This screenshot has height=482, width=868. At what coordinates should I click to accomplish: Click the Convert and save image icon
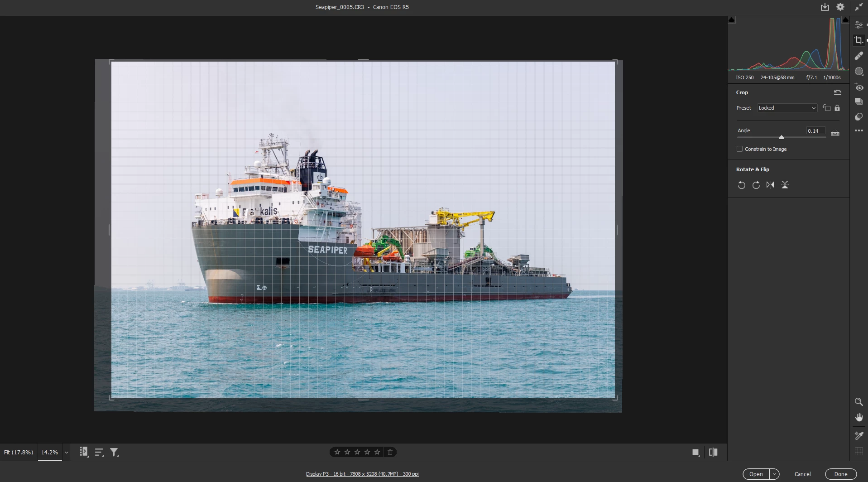coord(825,7)
